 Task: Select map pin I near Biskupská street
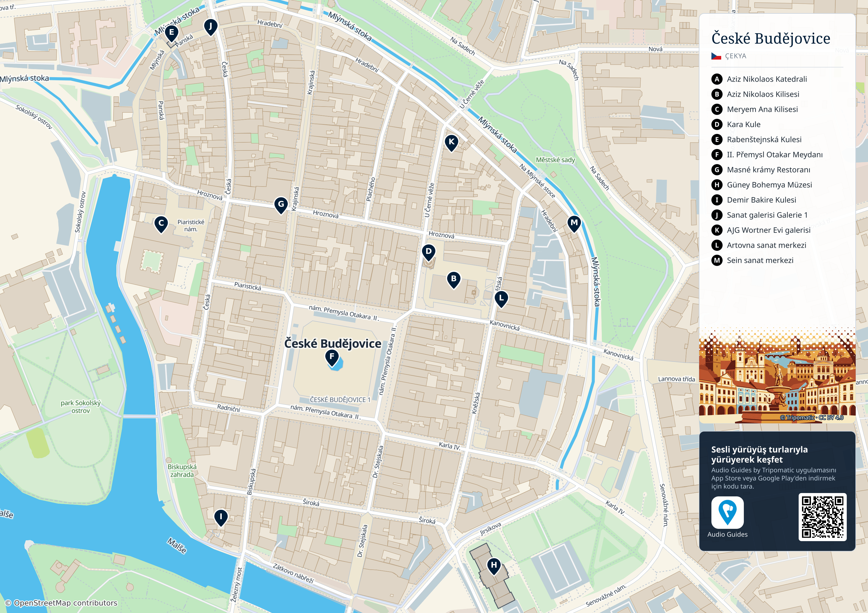coord(221,517)
